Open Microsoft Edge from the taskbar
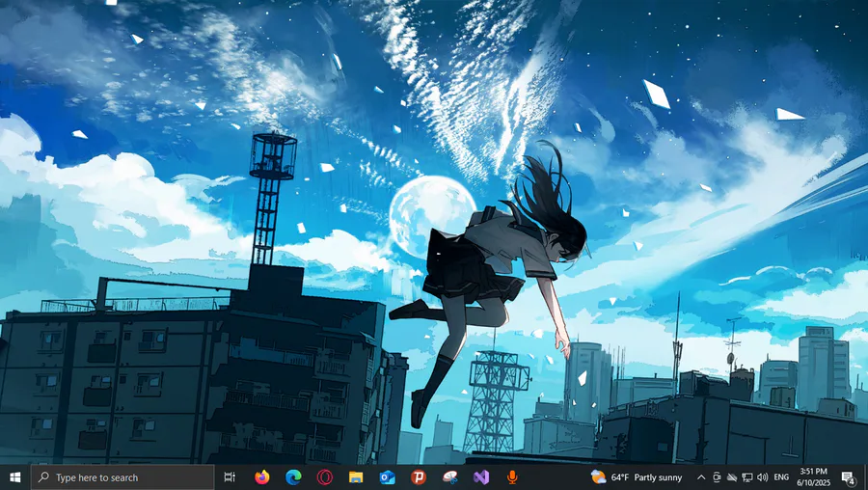The width and height of the screenshot is (868, 490). pos(293,477)
